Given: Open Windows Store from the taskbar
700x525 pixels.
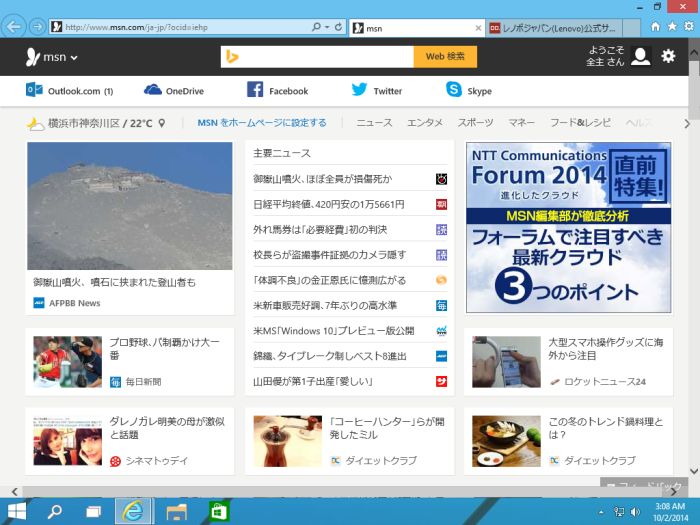Looking at the screenshot, I should (x=219, y=511).
